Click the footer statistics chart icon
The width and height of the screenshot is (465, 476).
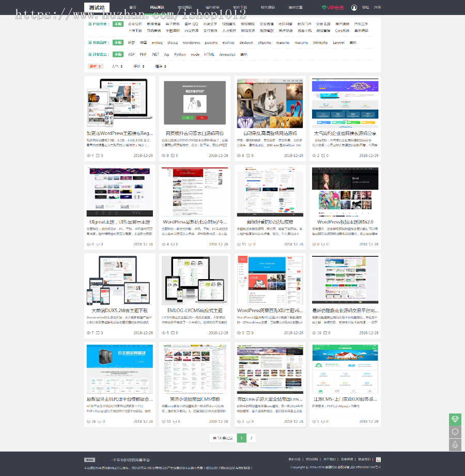coord(378,459)
